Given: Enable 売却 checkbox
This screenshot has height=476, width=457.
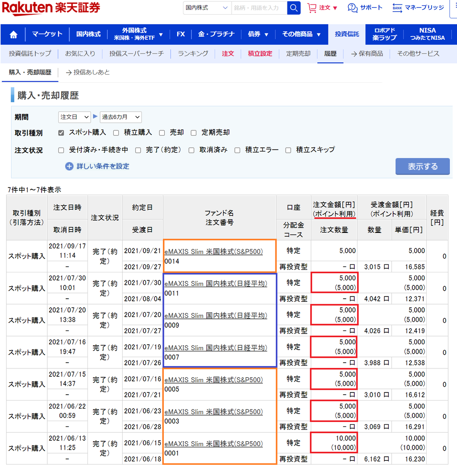Looking at the screenshot, I should [x=162, y=133].
